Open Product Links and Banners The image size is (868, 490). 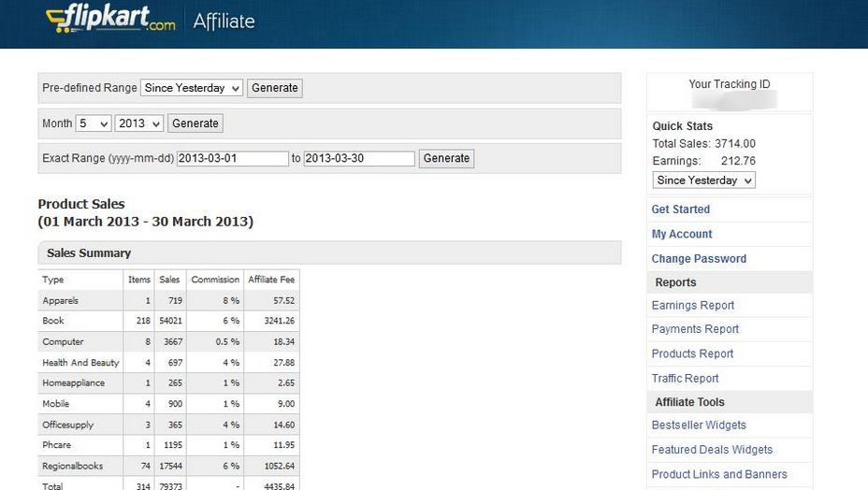718,474
